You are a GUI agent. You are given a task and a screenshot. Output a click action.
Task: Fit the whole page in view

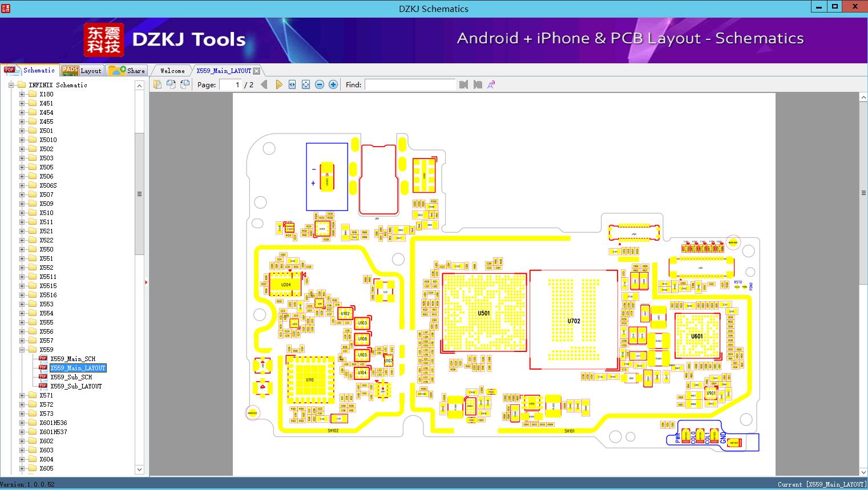click(306, 84)
